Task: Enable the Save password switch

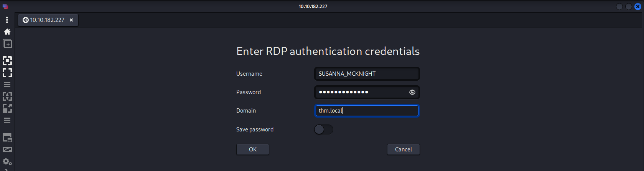Action: [x=323, y=129]
